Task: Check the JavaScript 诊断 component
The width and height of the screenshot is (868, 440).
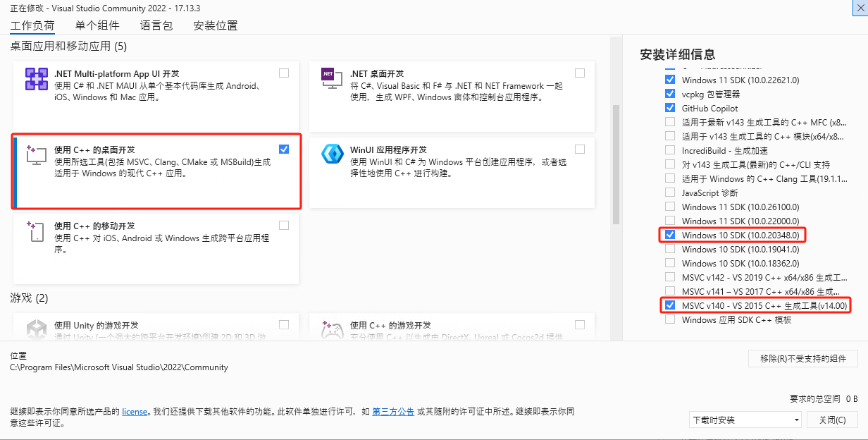Action: tap(669, 192)
